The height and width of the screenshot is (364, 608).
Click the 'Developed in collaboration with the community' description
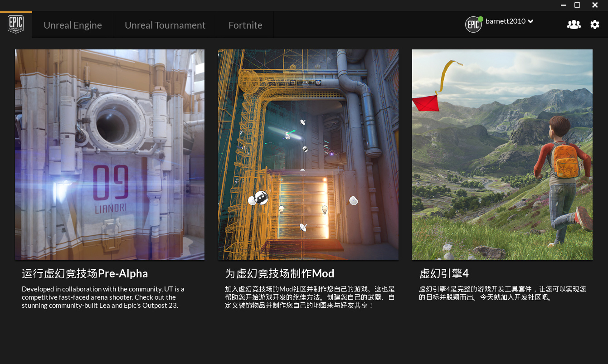pyautogui.click(x=103, y=297)
